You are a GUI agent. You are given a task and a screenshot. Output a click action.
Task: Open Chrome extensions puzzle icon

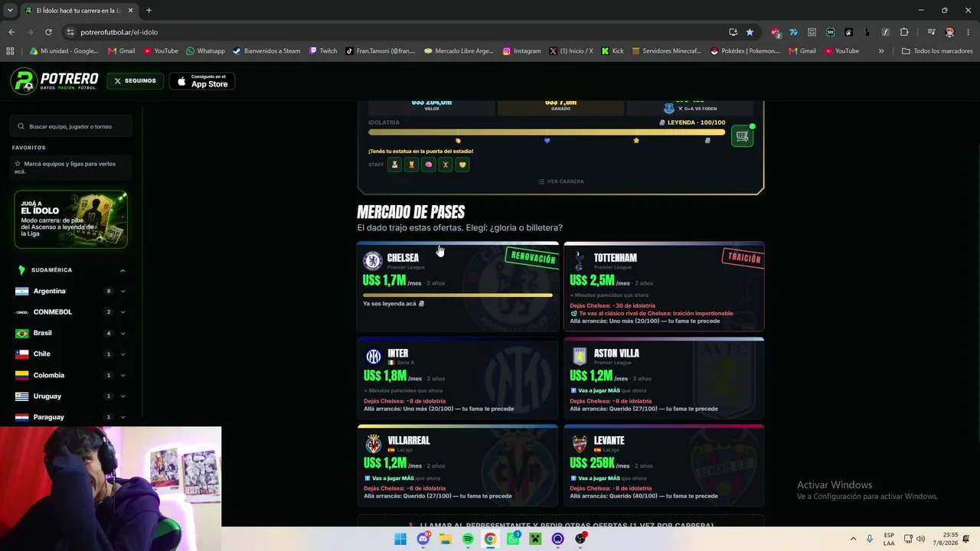tap(904, 32)
